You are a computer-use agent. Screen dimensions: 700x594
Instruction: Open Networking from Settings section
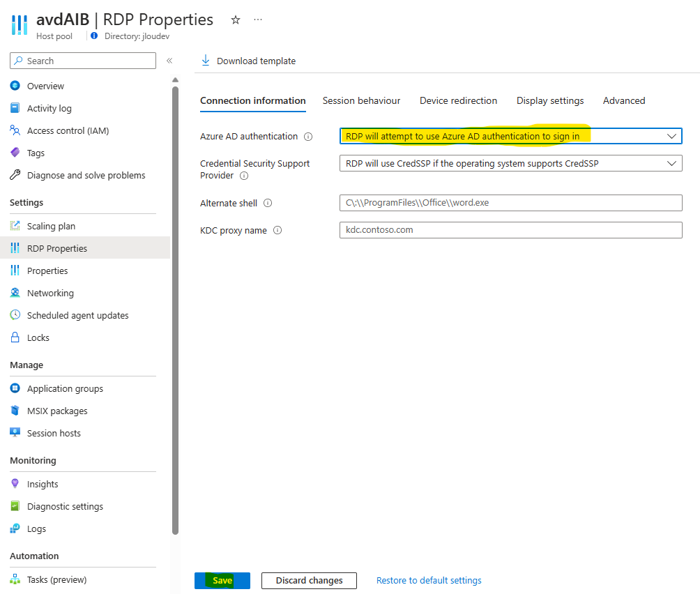pos(85,293)
